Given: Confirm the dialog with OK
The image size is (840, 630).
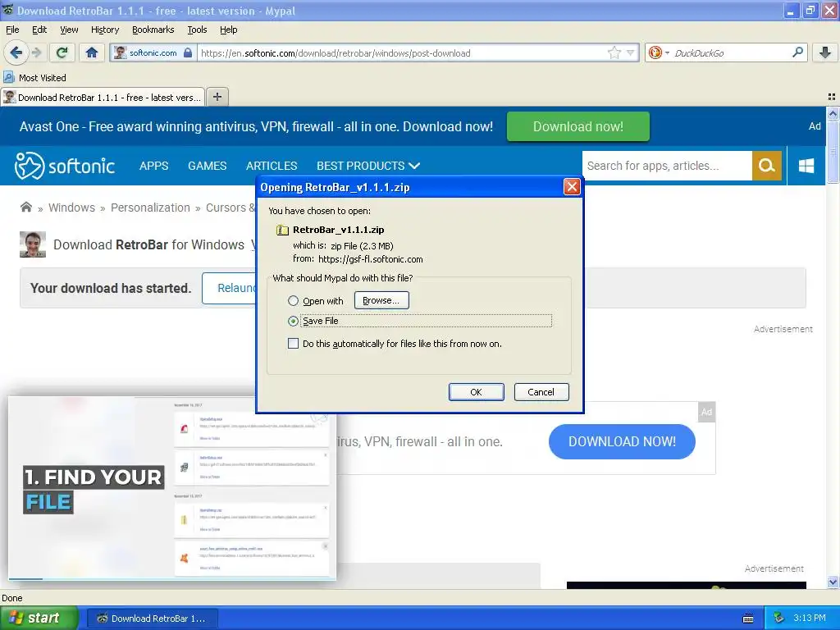Looking at the screenshot, I should [476, 392].
